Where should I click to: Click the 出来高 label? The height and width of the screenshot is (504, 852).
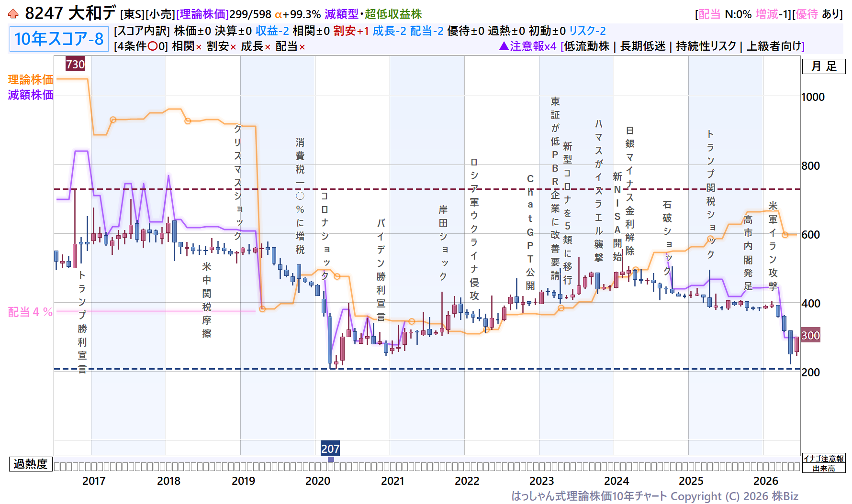pyautogui.click(x=824, y=468)
